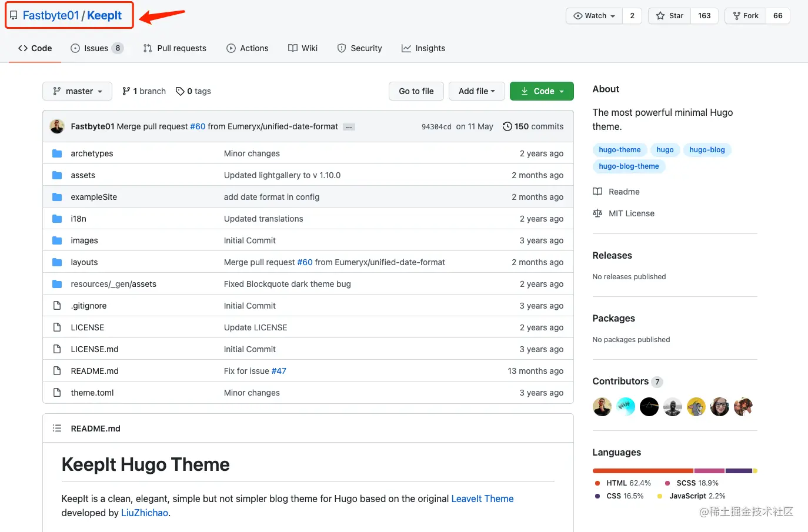
Task: Open the LeaveIt Theme link
Action: coord(482,498)
